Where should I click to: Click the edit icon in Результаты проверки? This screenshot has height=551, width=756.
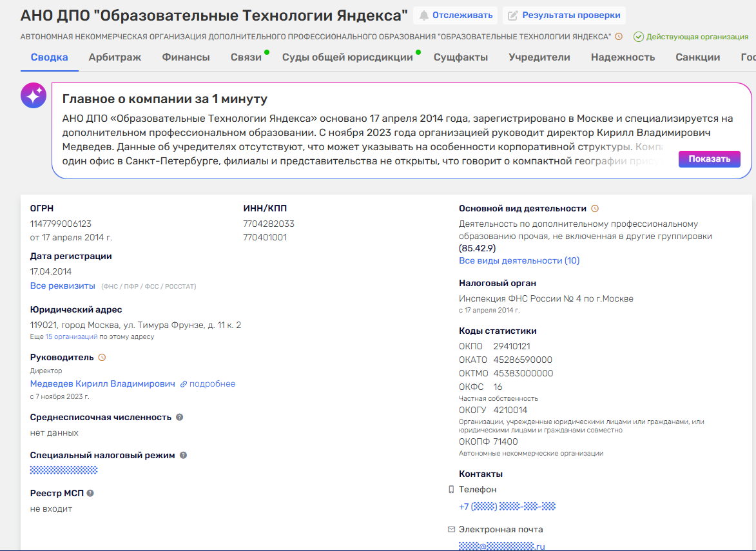click(x=513, y=15)
